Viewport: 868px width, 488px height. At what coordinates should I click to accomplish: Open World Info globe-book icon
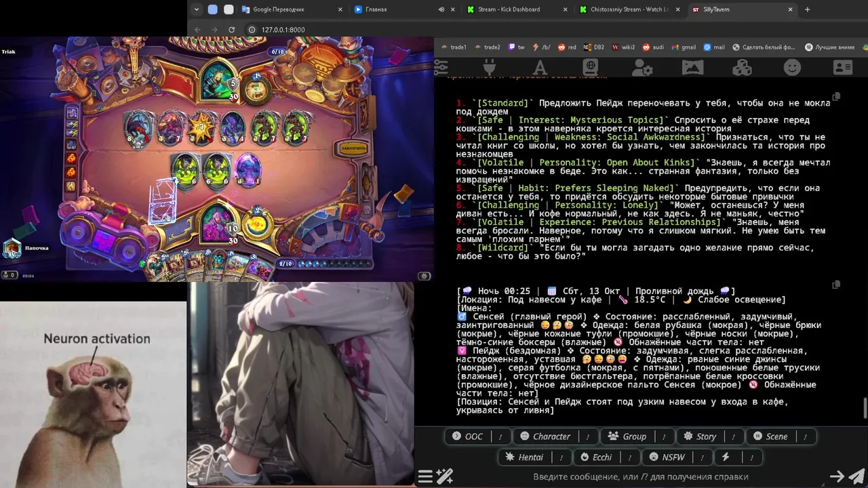(590, 67)
